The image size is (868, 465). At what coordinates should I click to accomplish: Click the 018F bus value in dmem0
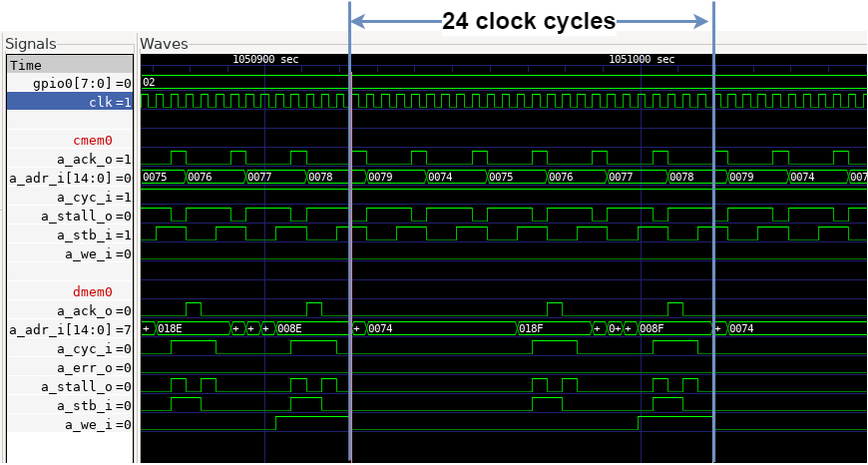pyautogui.click(x=530, y=328)
